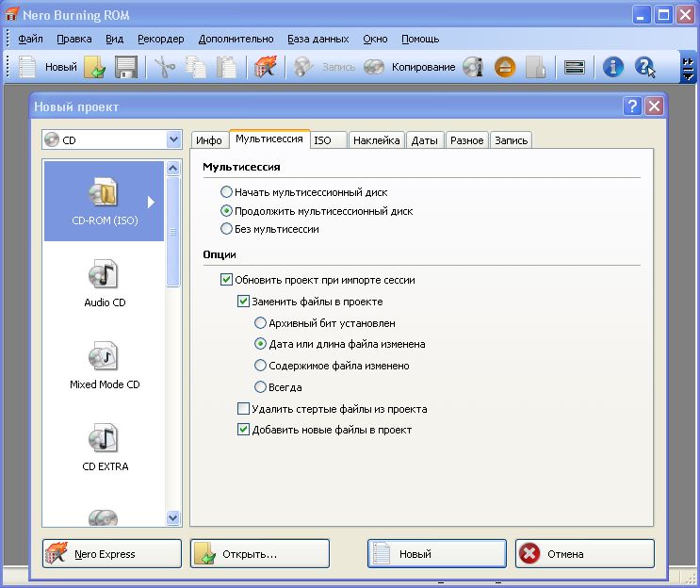Switch to the Даты tab

(425, 140)
